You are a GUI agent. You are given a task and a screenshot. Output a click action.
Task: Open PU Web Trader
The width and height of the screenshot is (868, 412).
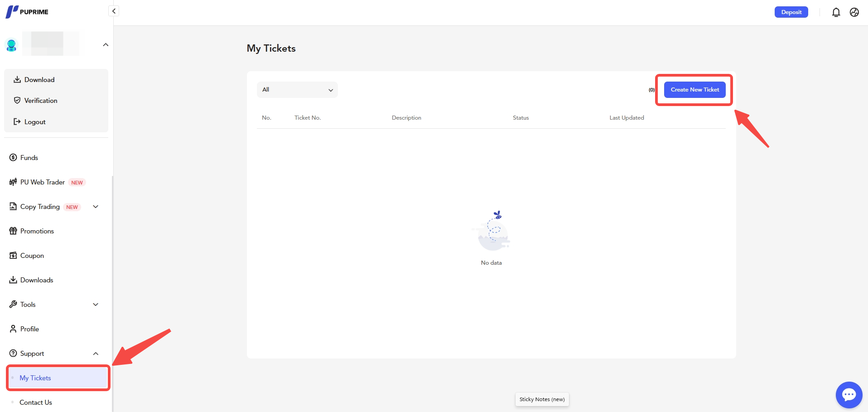tap(42, 182)
